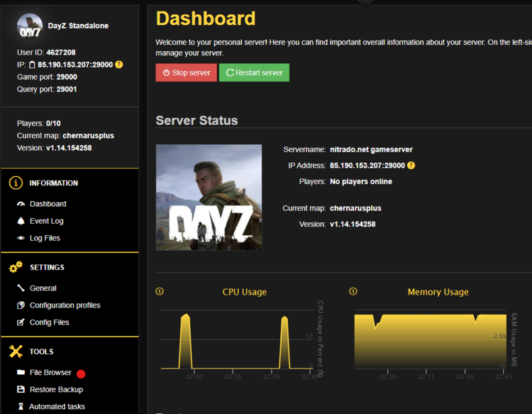Click the CPU Usage chart
Viewport: 532px width, 414px height.
237,339
